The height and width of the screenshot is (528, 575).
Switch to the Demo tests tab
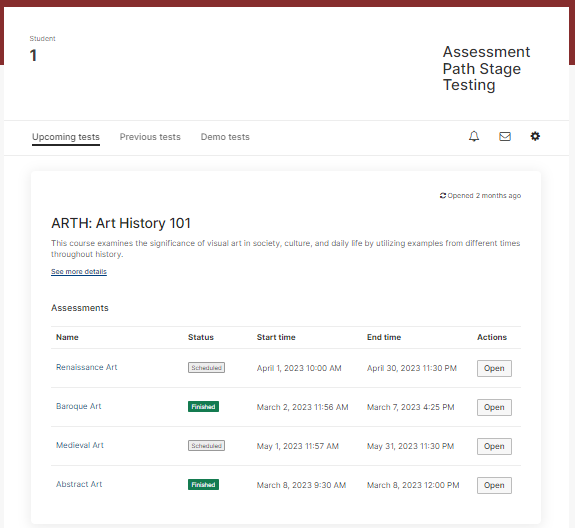(x=225, y=137)
